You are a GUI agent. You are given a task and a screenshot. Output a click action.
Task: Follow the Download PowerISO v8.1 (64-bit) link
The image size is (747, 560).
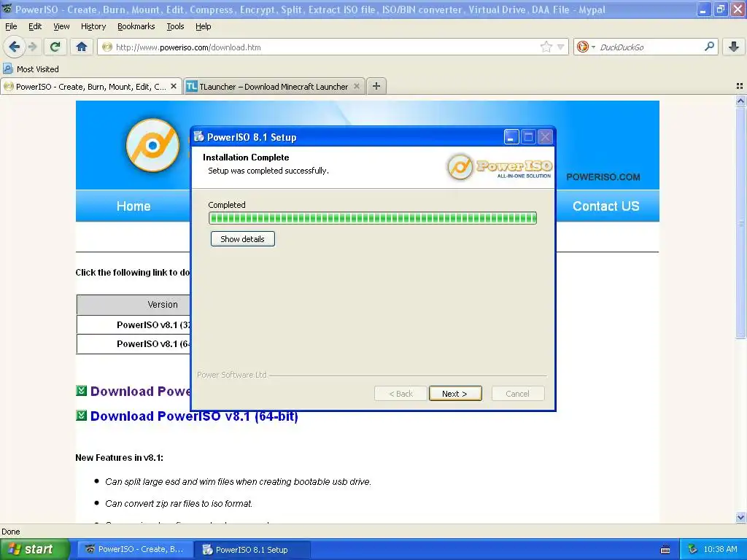(194, 416)
